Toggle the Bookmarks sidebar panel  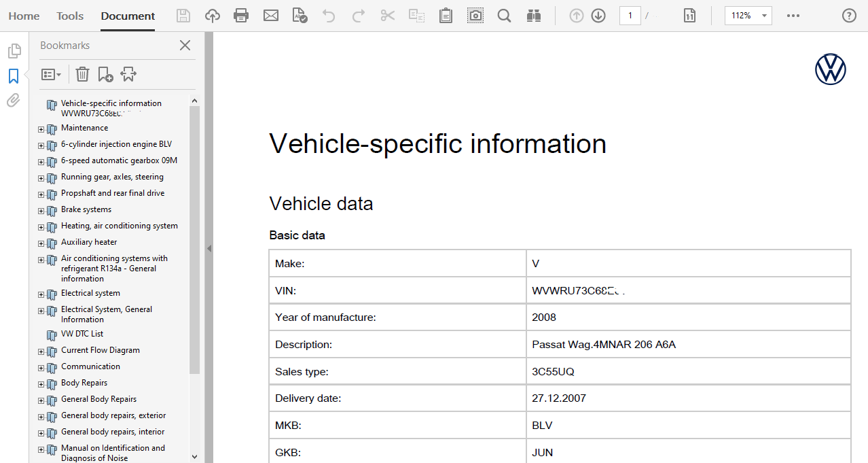[13, 76]
